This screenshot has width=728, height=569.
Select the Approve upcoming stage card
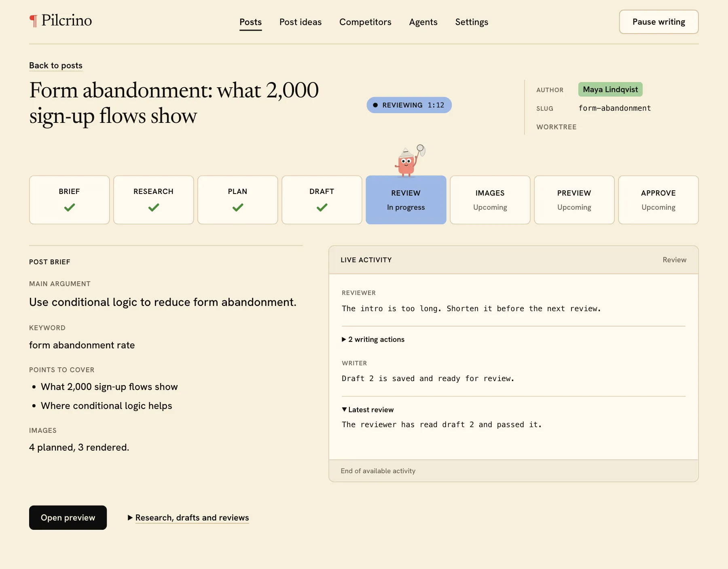click(x=658, y=200)
